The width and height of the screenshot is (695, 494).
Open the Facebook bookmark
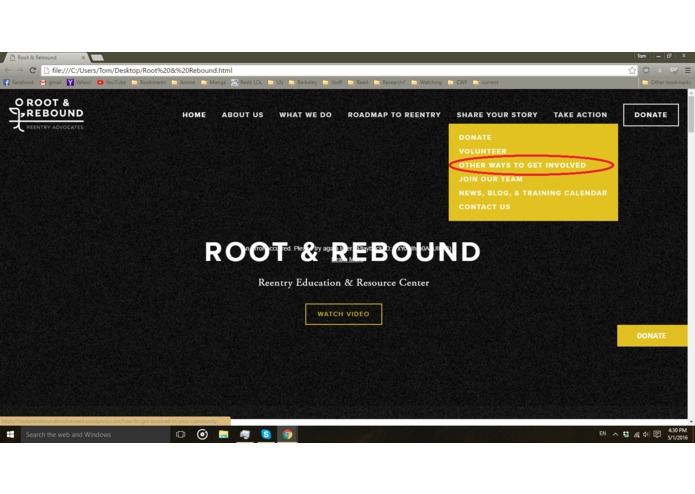(19, 82)
